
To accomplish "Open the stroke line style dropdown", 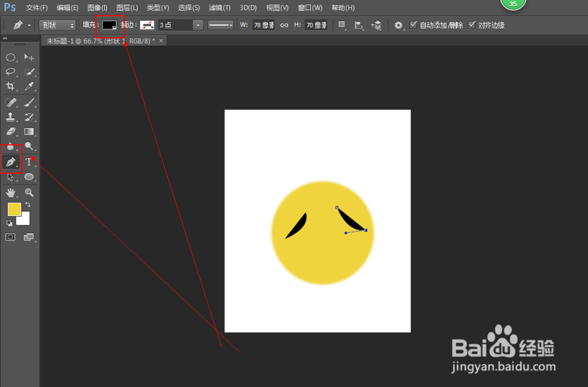I will point(220,25).
